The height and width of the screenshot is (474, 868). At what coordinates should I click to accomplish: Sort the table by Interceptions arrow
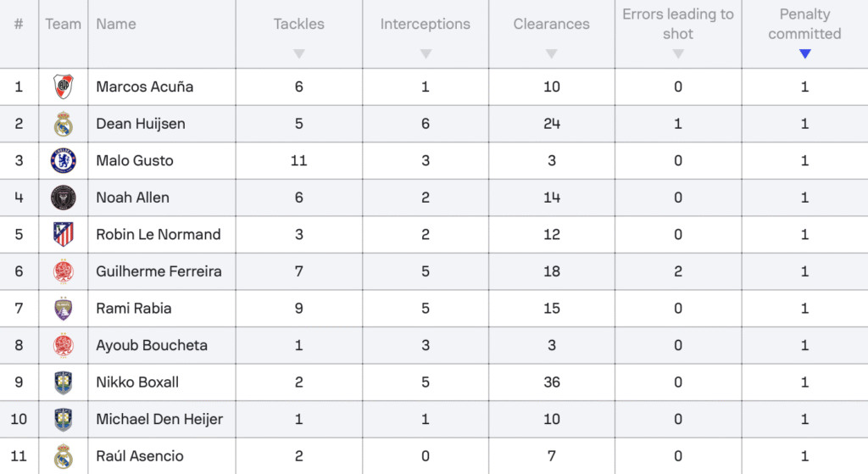(x=426, y=53)
